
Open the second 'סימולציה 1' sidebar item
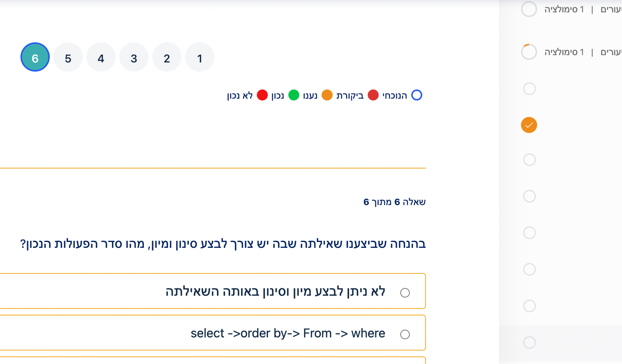pos(564,52)
